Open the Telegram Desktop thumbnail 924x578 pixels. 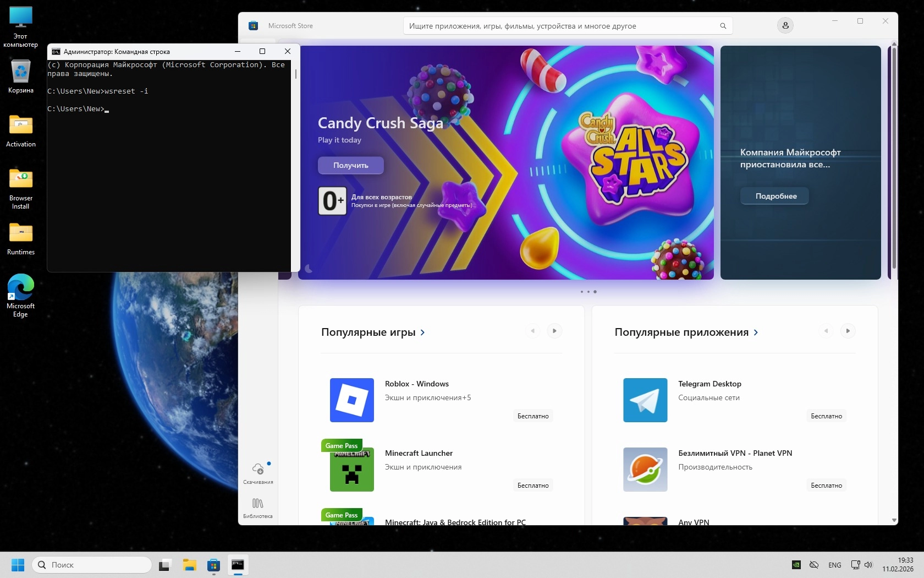coord(645,400)
